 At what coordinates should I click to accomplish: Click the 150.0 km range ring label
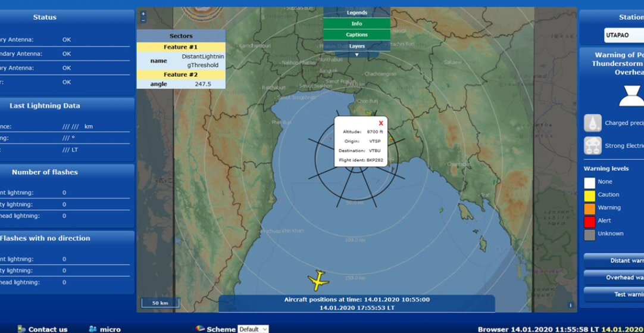click(355, 278)
